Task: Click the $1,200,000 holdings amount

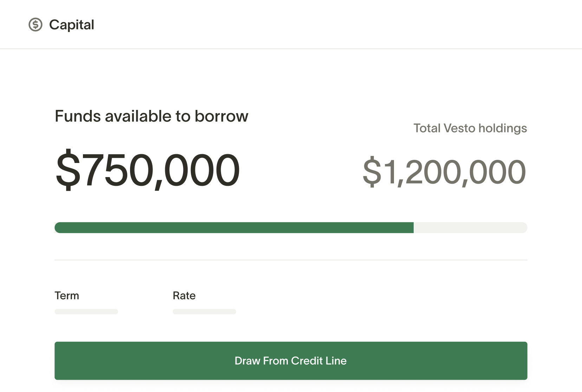Action: click(x=444, y=172)
